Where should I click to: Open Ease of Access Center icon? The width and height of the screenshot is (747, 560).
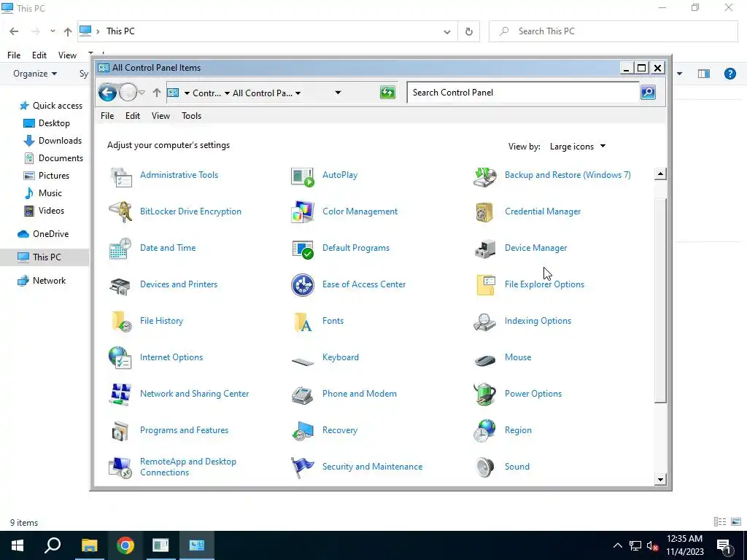click(303, 285)
